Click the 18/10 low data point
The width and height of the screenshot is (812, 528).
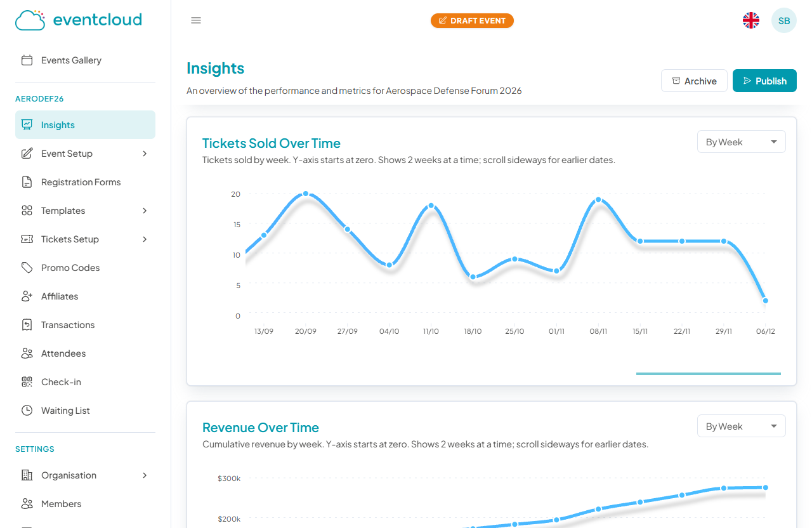tap(473, 277)
